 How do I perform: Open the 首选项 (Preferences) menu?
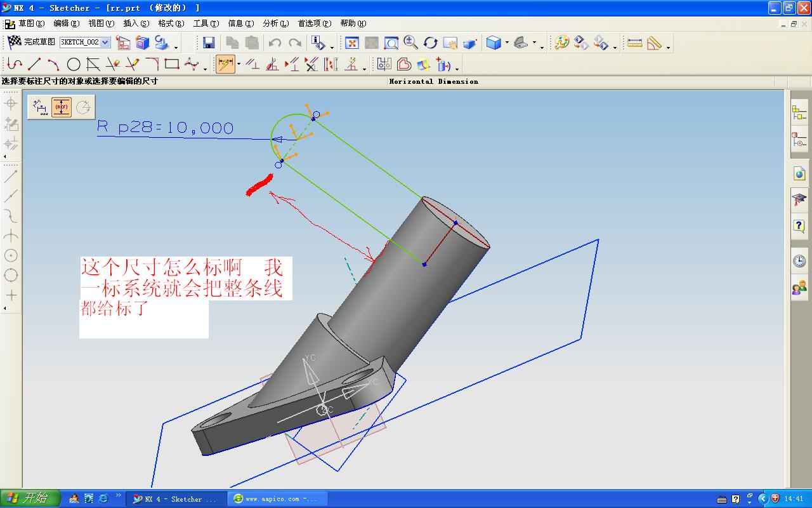pyautogui.click(x=315, y=23)
